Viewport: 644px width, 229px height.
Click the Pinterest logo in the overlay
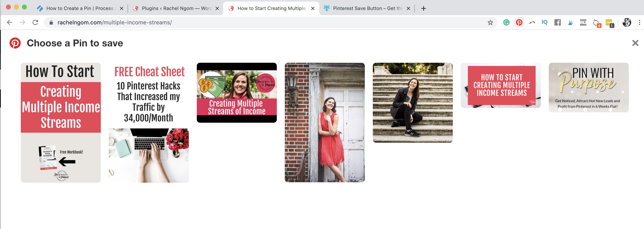[15, 43]
